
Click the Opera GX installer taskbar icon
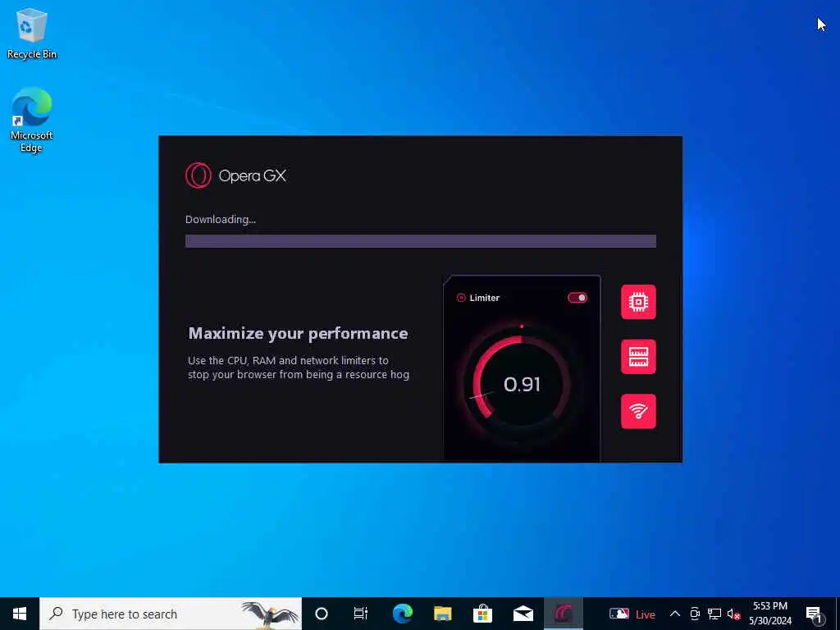(x=563, y=614)
